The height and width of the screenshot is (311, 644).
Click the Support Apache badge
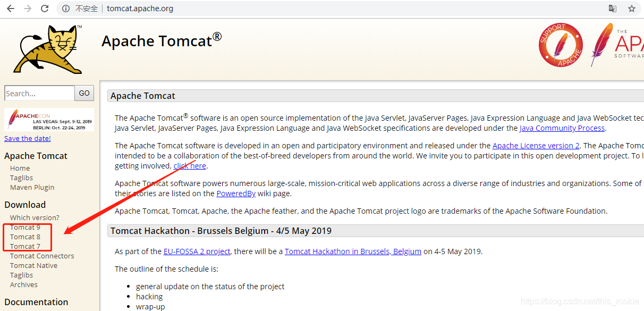[x=561, y=45]
